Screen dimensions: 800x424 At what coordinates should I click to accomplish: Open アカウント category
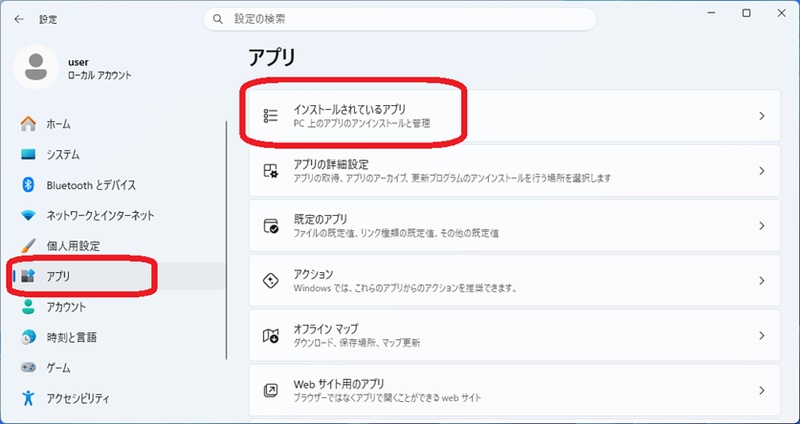tap(117, 307)
